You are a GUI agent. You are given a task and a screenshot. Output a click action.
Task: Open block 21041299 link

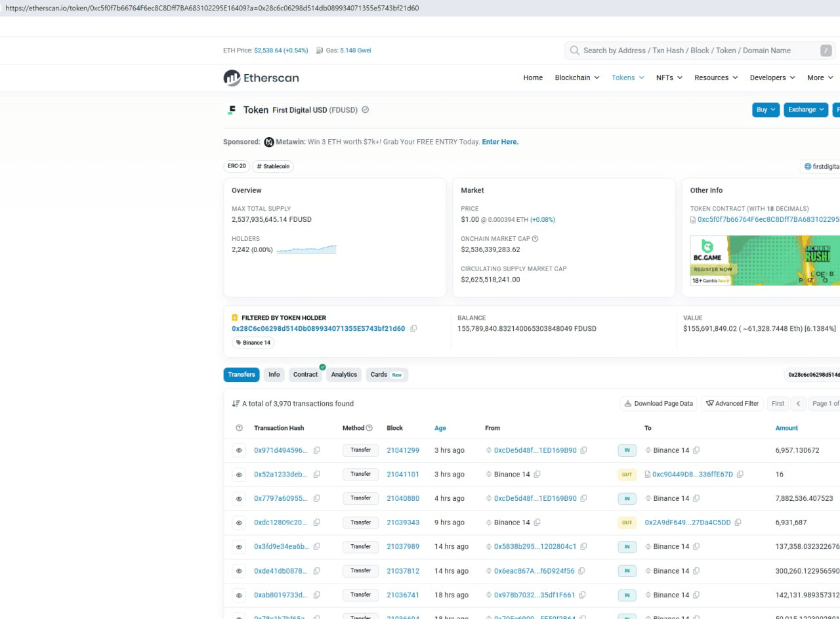click(x=403, y=450)
